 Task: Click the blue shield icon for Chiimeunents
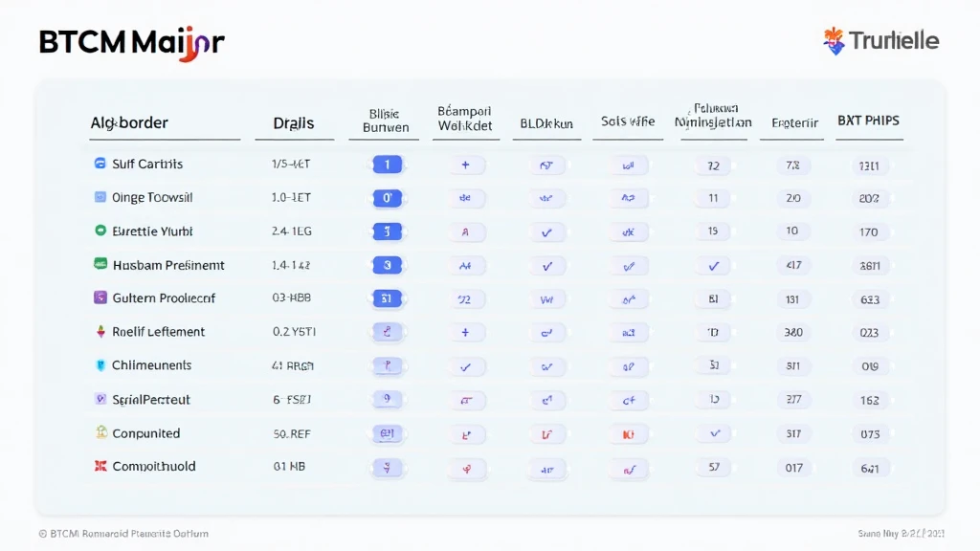(100, 364)
